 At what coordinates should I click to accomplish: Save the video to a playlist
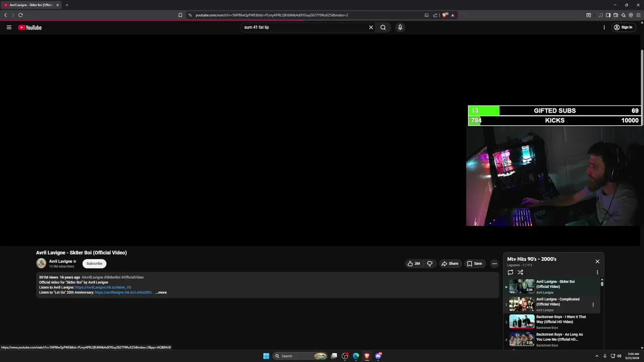(474, 263)
